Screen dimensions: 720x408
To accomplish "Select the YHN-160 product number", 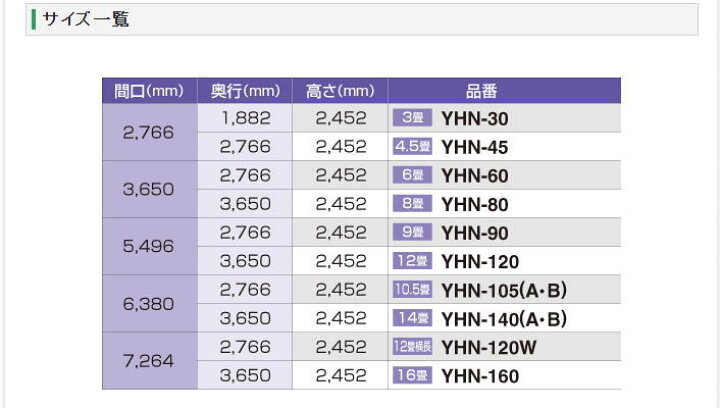I will tap(480, 376).
